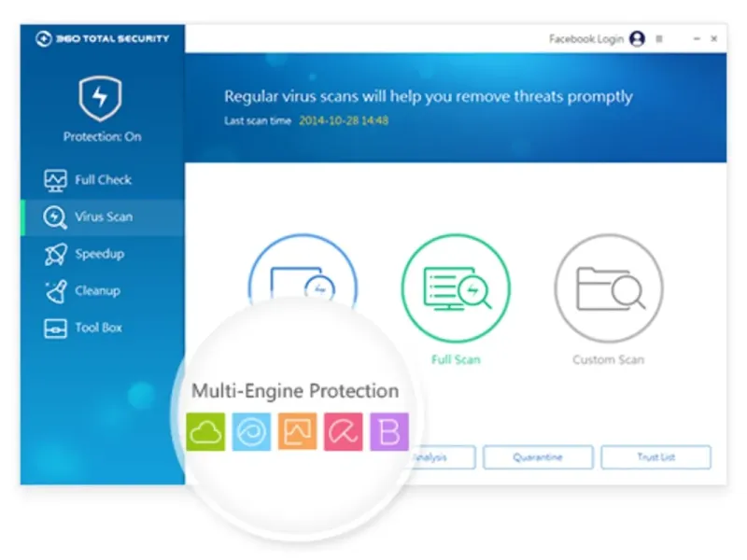Open the Full Check section
Viewport: 747px width, 560px height.
click(x=103, y=180)
